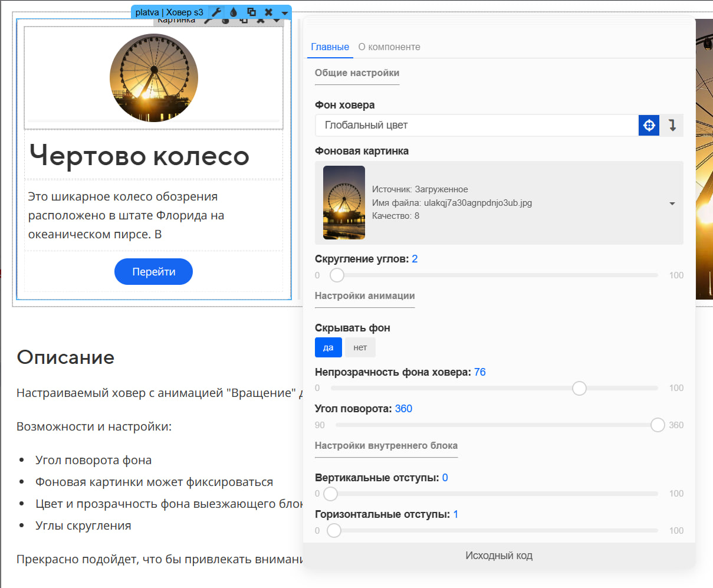Delete the component with the X icon in the Ховер s3 toolbar
Image resolution: width=713 pixels, height=588 pixels.
coord(268,12)
